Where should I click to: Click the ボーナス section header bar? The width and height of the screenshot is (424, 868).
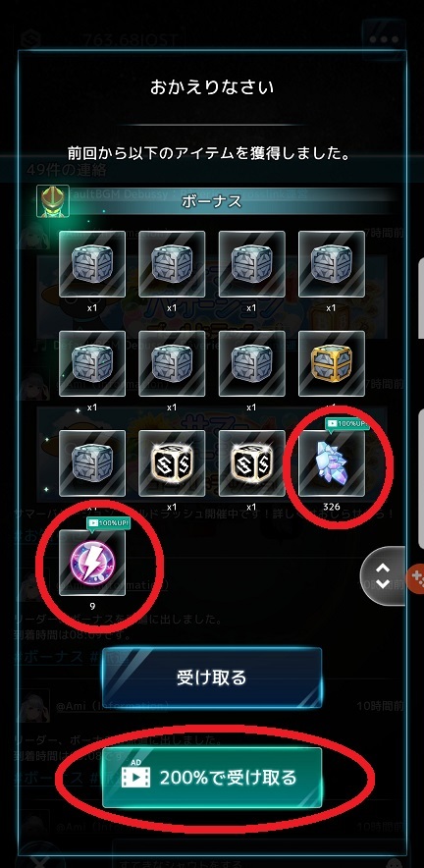211,201
